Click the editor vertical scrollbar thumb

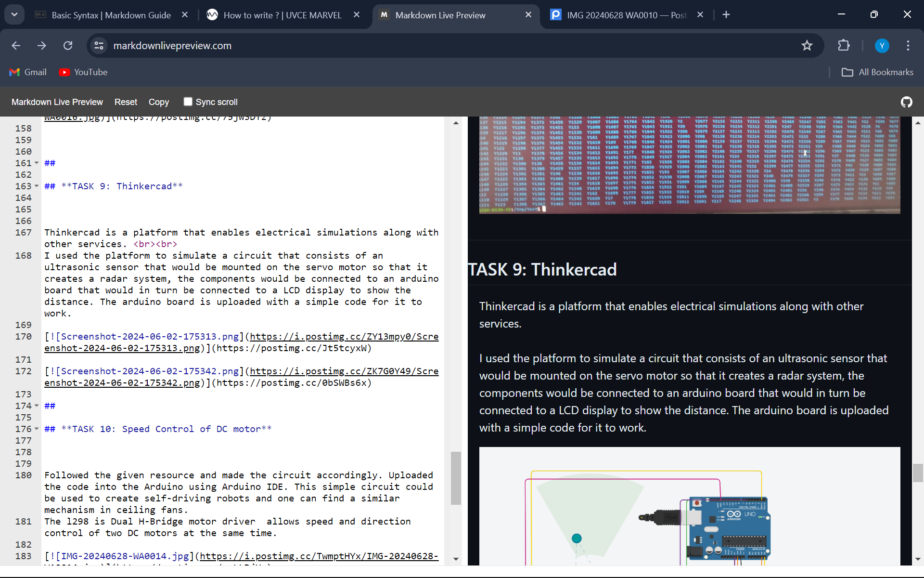pos(456,478)
